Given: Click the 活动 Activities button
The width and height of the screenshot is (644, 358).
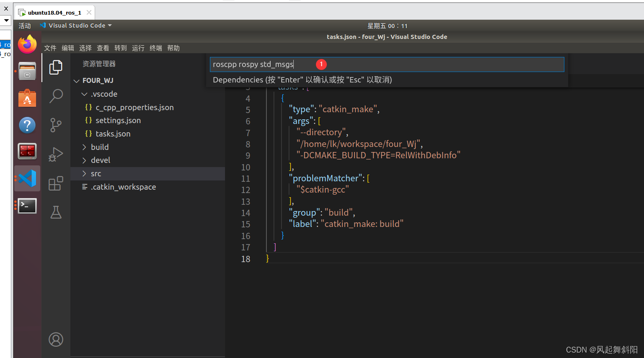Looking at the screenshot, I should [x=25, y=26].
